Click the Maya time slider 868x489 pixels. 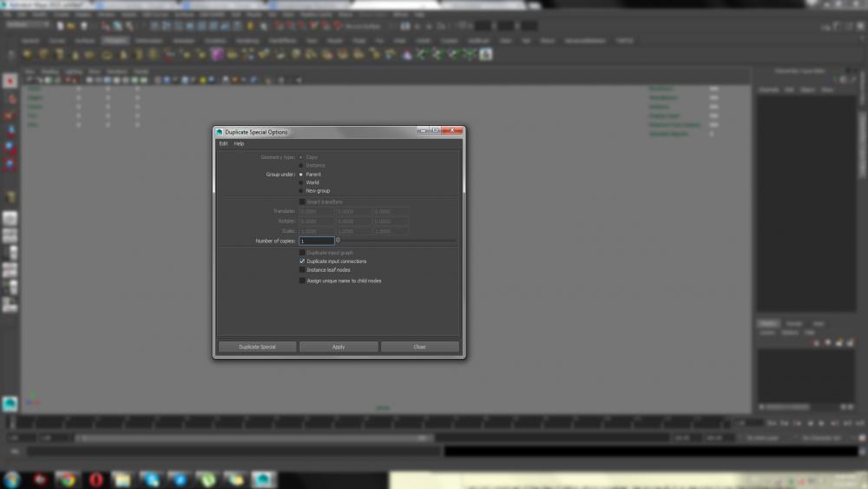point(368,423)
